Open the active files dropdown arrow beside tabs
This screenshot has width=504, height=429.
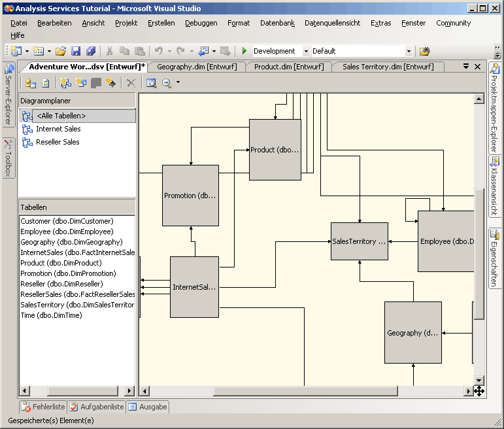click(466, 67)
